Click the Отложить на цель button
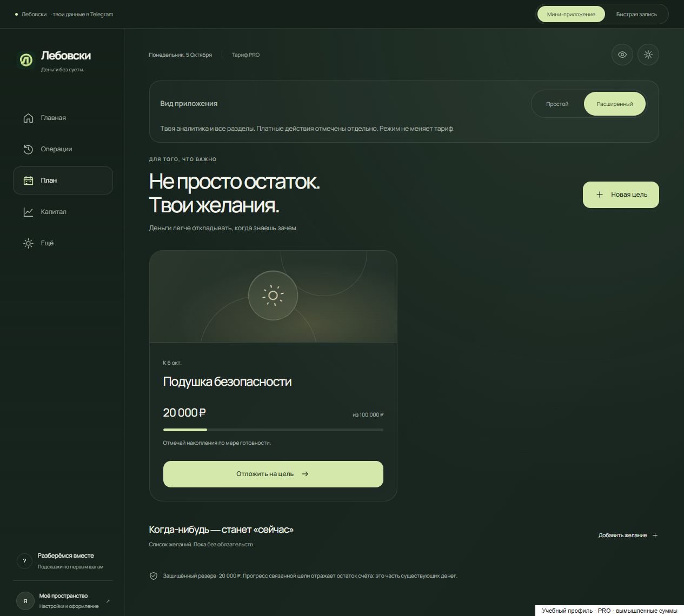Image resolution: width=684 pixels, height=616 pixels. (x=273, y=474)
